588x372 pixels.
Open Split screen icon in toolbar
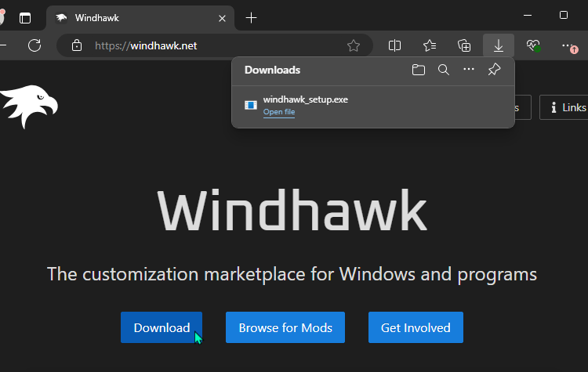tap(394, 45)
